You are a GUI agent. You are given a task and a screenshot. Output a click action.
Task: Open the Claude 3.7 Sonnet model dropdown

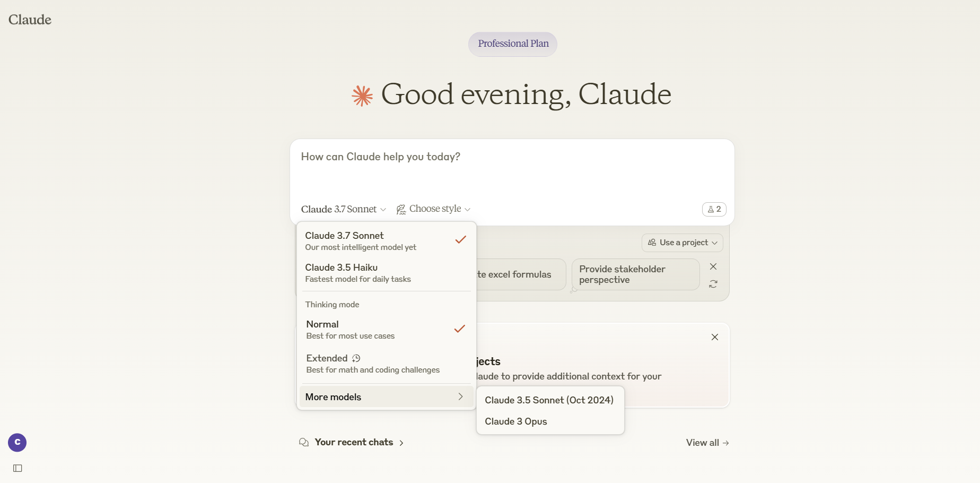coord(344,209)
